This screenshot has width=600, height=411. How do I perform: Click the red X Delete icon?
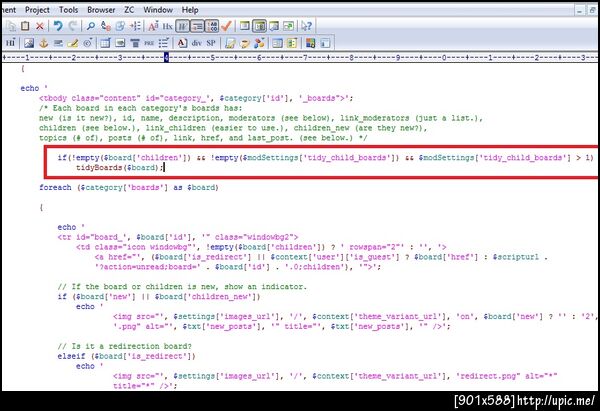[39, 26]
